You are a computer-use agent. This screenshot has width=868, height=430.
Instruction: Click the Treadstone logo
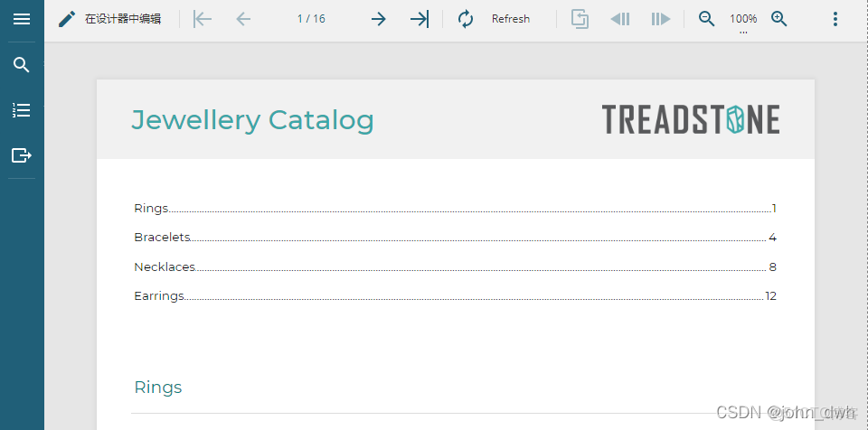(691, 119)
